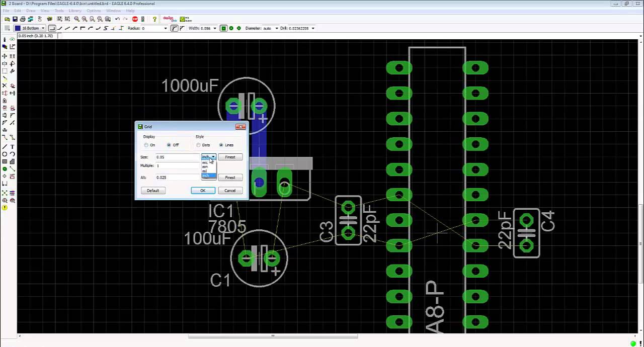The width and height of the screenshot is (644, 347).
Task: Select the square via shape icon
Action: 223,28
